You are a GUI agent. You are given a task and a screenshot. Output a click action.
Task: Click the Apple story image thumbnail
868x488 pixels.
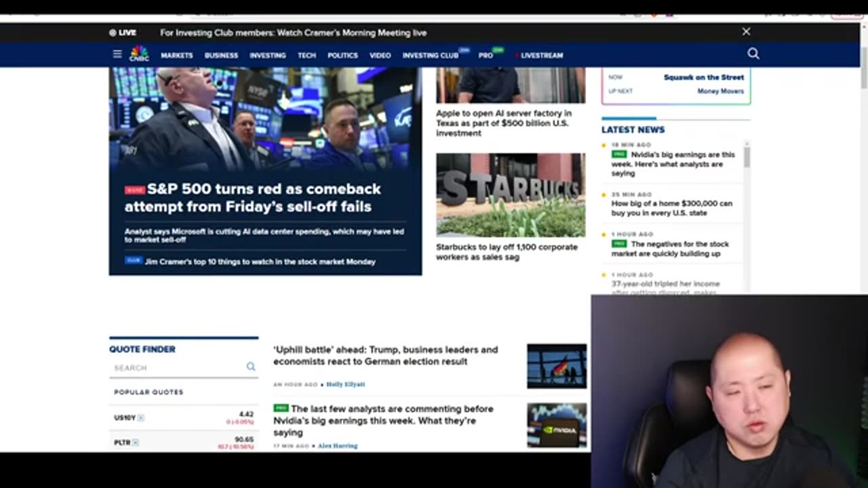[x=511, y=85]
